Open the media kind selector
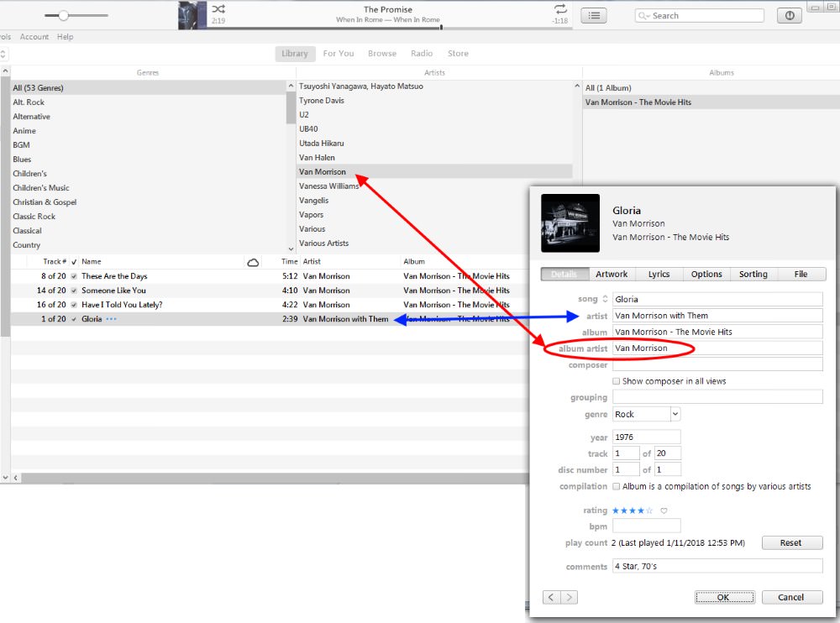Viewport: 840px width, 623px height. [3, 54]
